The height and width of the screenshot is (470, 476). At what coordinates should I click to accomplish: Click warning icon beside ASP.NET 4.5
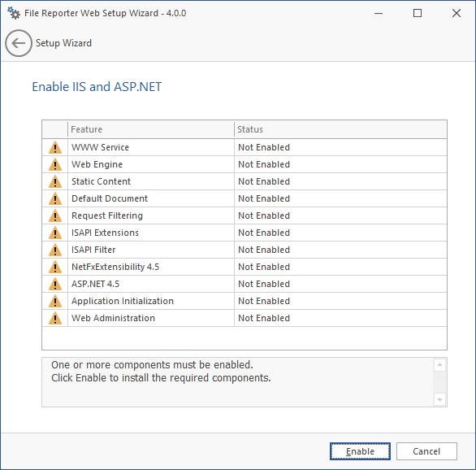pyautogui.click(x=55, y=284)
